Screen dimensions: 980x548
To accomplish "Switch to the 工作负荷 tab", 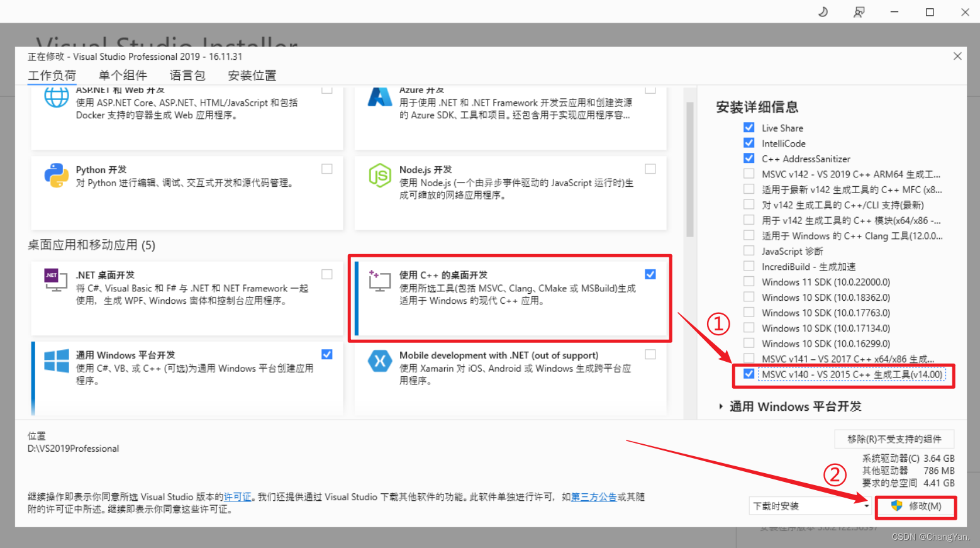I will point(52,75).
